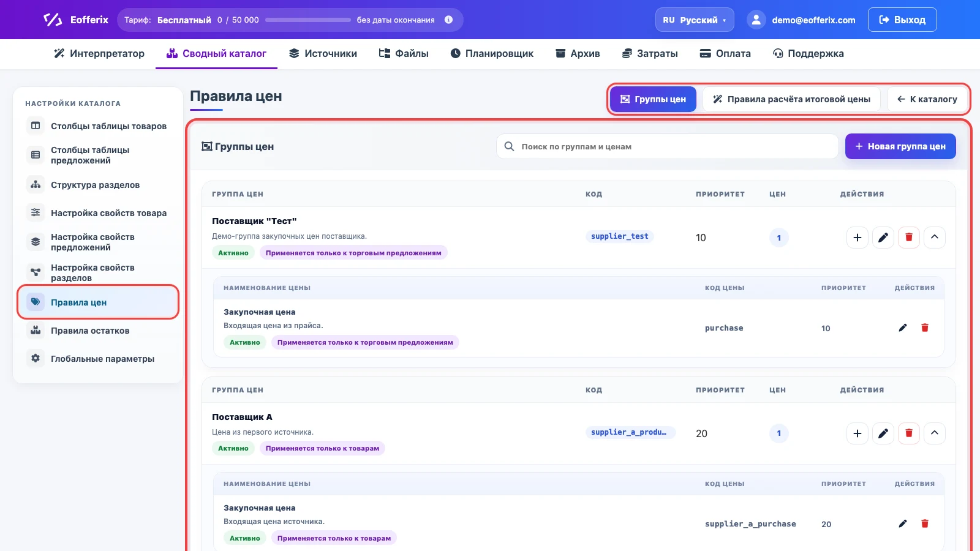Open the RU Русский language dropdown
This screenshot has width=980, height=551.
tap(695, 20)
